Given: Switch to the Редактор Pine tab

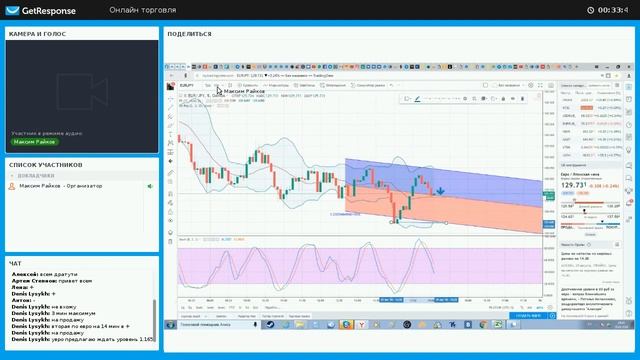Looking at the screenshot, I should click(x=246, y=316).
